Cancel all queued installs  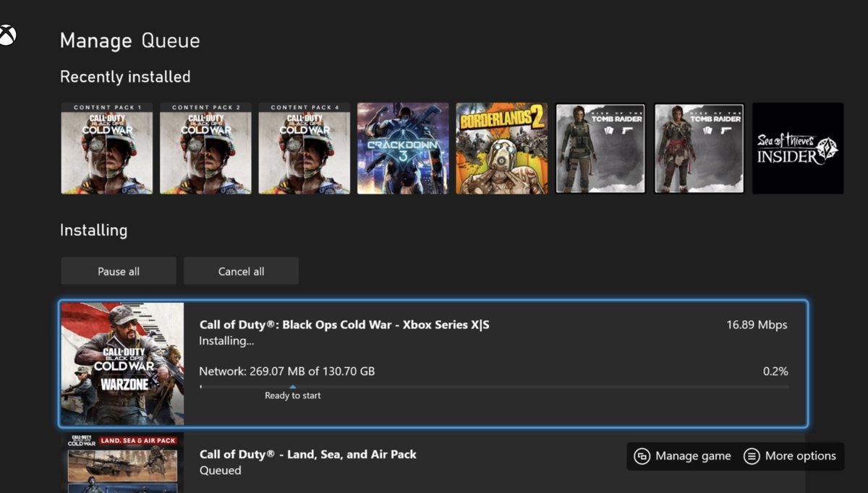pyautogui.click(x=241, y=271)
